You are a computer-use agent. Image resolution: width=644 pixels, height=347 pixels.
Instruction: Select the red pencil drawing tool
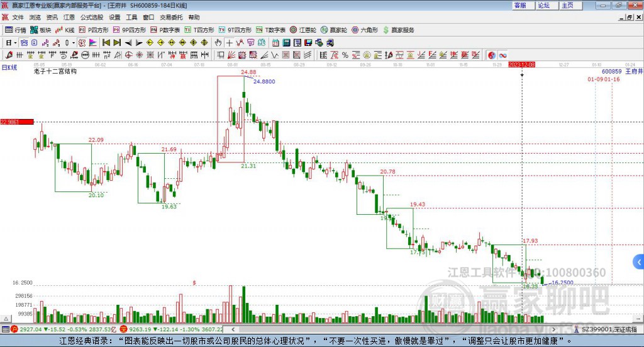tap(9, 55)
